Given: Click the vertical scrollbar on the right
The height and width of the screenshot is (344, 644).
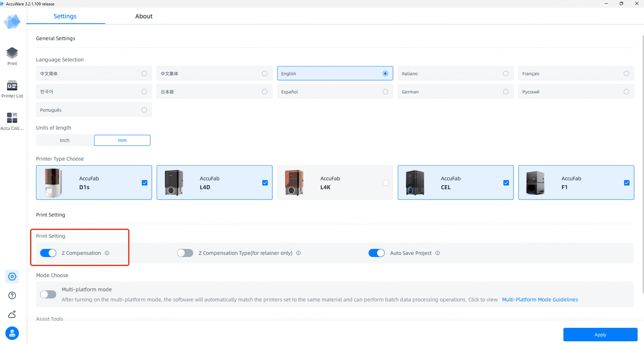Looking at the screenshot, I should click(643, 164).
